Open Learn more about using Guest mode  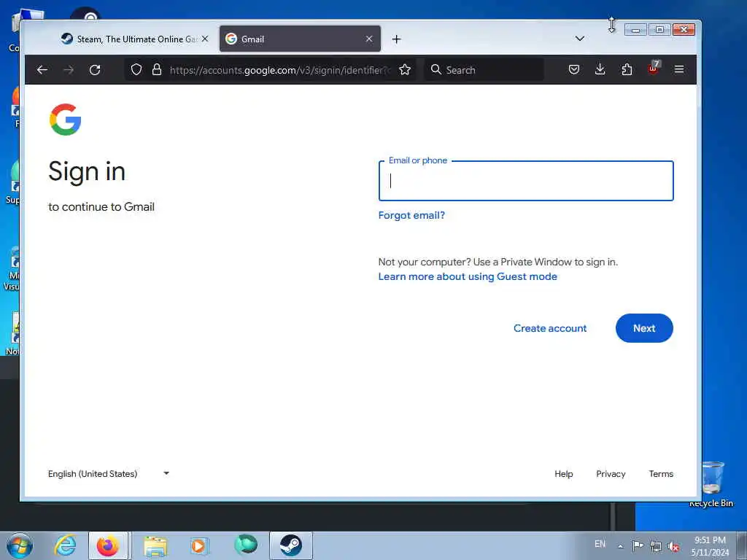pyautogui.click(x=468, y=276)
